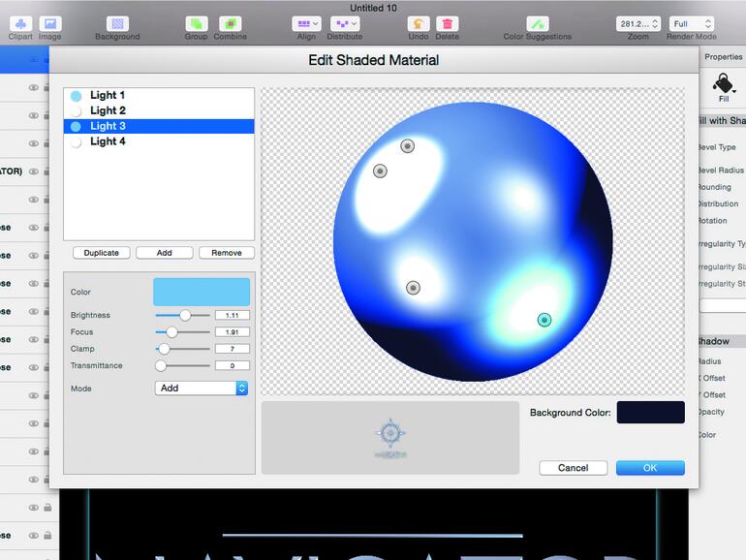Open the Clipart toolbar icon

pos(20,24)
